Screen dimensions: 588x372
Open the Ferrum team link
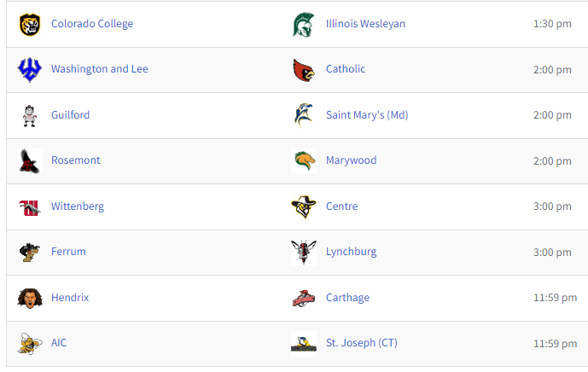(68, 251)
